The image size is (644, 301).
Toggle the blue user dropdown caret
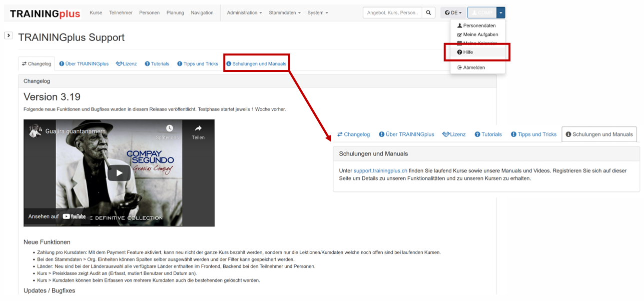pos(501,13)
